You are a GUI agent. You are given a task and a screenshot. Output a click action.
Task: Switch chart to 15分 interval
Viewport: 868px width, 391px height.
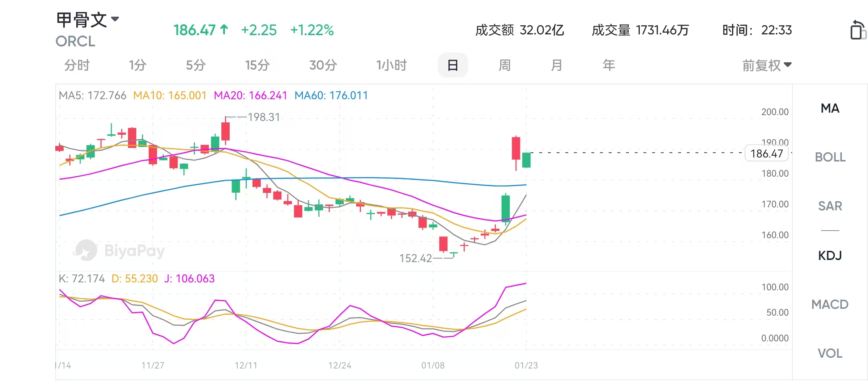tap(257, 66)
